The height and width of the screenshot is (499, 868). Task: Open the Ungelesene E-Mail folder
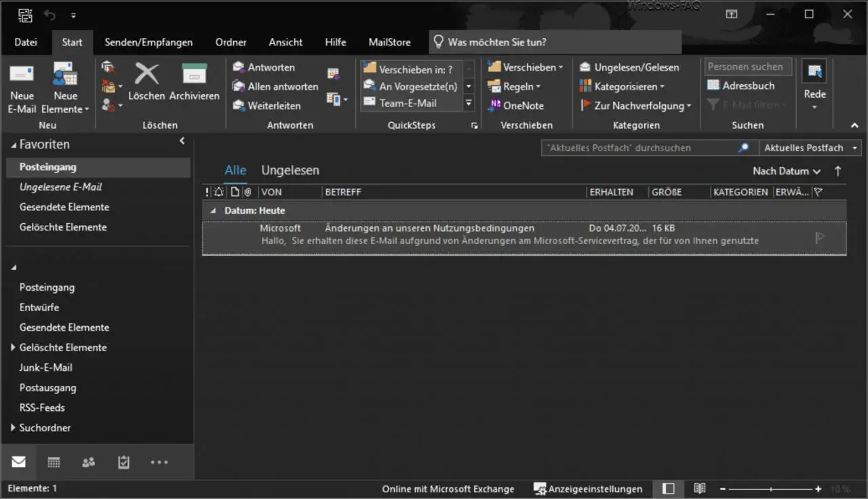(x=60, y=186)
